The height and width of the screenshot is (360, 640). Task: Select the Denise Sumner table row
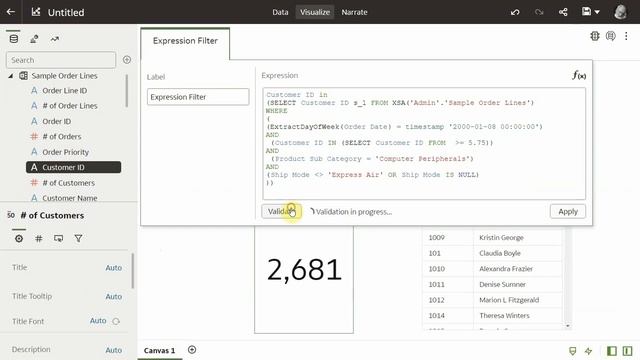coord(492,284)
